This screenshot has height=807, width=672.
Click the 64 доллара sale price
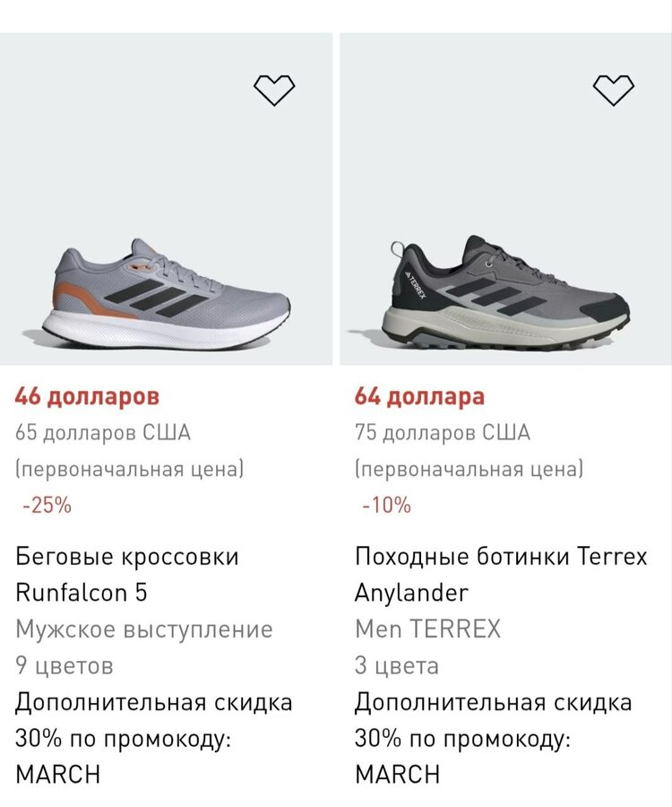point(419,396)
